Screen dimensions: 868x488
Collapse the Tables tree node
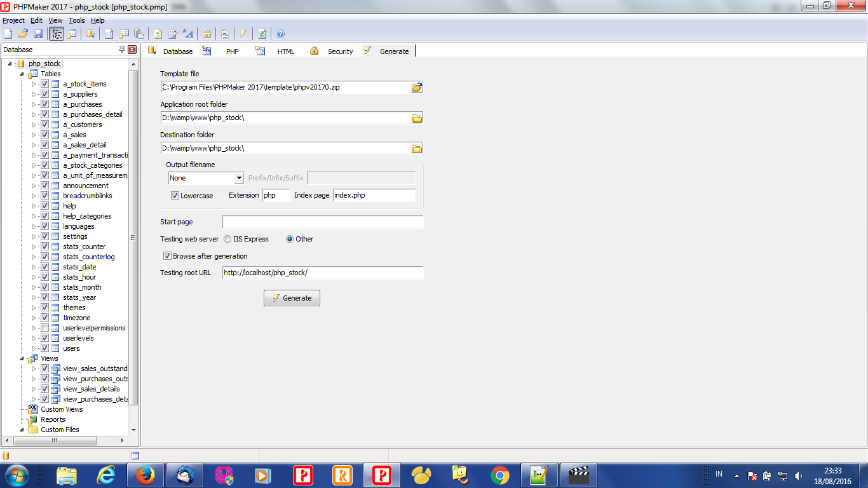click(22, 74)
